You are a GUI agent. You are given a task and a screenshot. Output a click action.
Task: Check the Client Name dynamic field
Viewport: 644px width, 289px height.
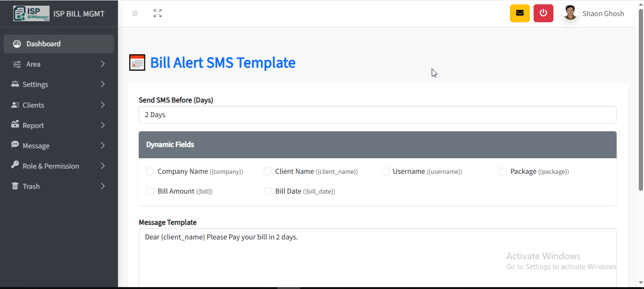pyautogui.click(x=268, y=171)
